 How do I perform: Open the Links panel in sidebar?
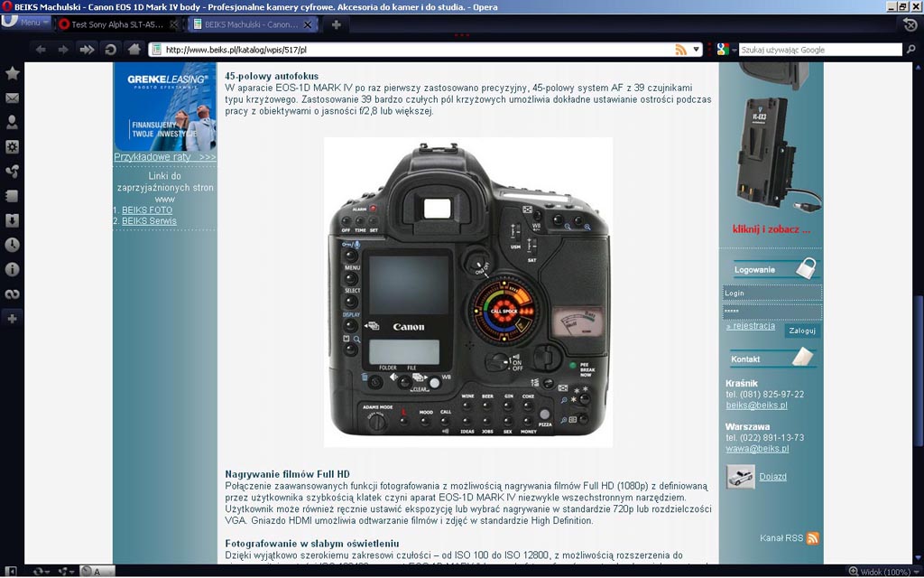coord(12,294)
